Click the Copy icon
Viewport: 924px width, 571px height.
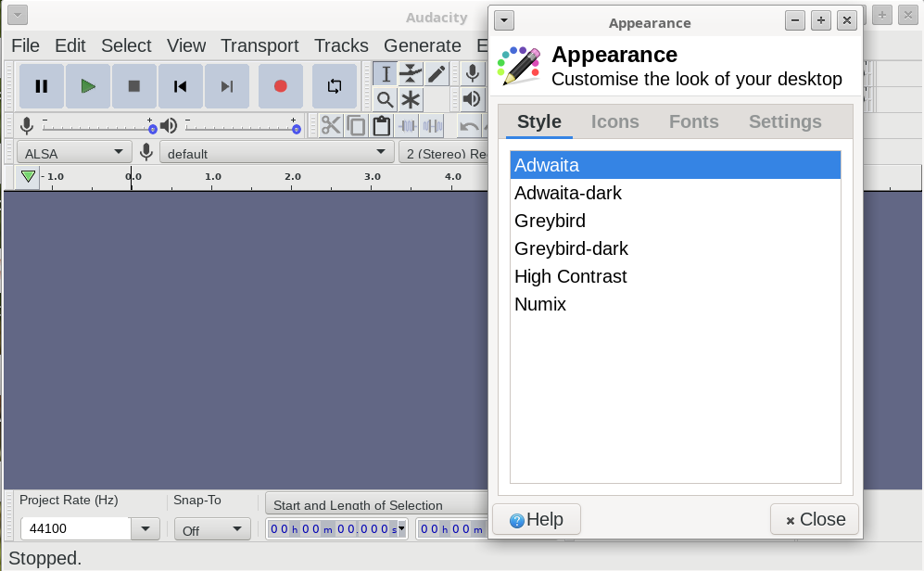pos(357,125)
